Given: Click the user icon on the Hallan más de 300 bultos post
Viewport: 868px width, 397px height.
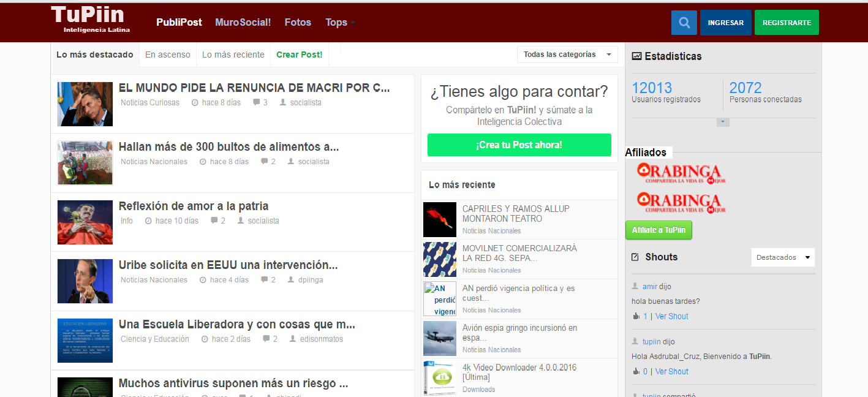Looking at the screenshot, I should (290, 162).
